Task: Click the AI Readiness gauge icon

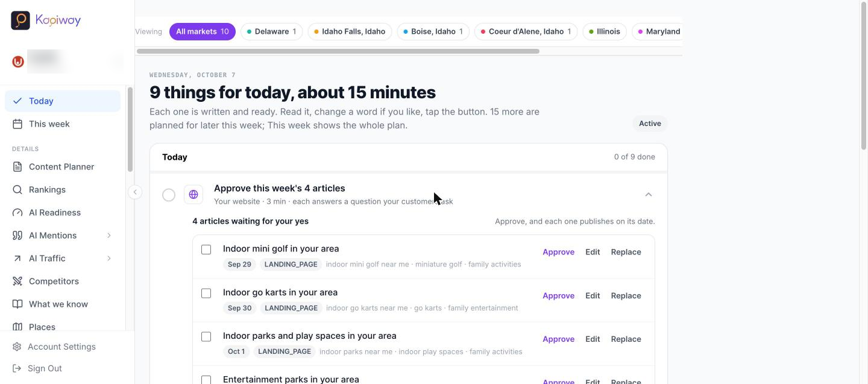Action: click(x=17, y=212)
